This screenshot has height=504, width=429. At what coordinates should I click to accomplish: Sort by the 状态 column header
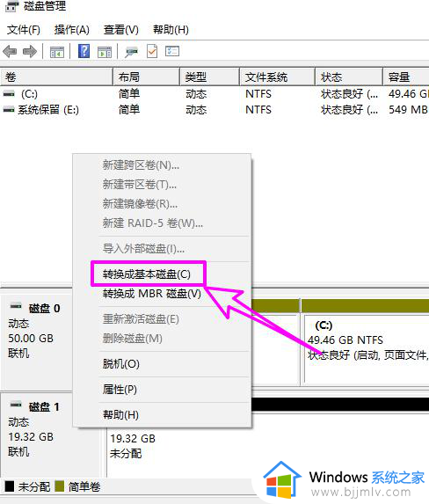coord(349,77)
